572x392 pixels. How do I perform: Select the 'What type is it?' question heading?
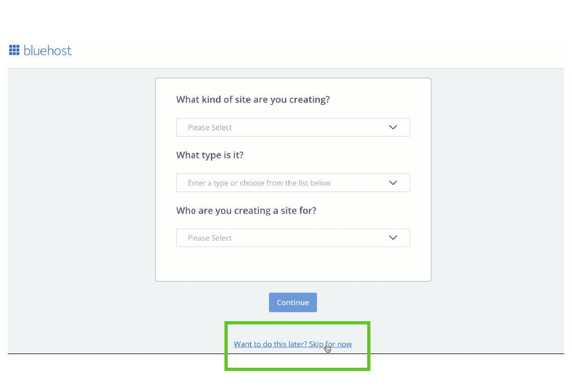(x=210, y=155)
